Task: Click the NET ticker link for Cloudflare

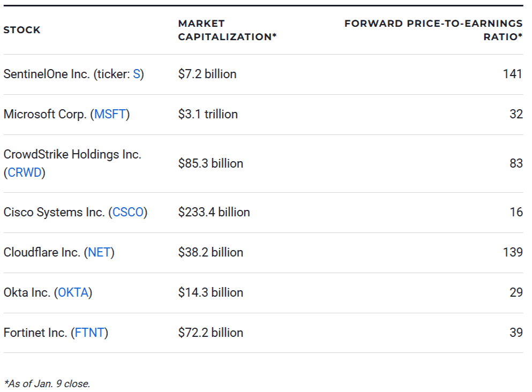Action: click(x=99, y=252)
